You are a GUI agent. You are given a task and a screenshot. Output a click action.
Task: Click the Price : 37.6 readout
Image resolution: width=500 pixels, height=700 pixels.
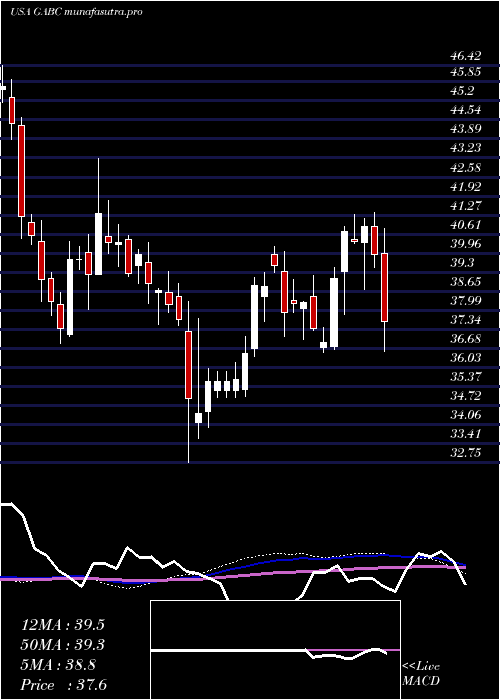click(x=64, y=685)
